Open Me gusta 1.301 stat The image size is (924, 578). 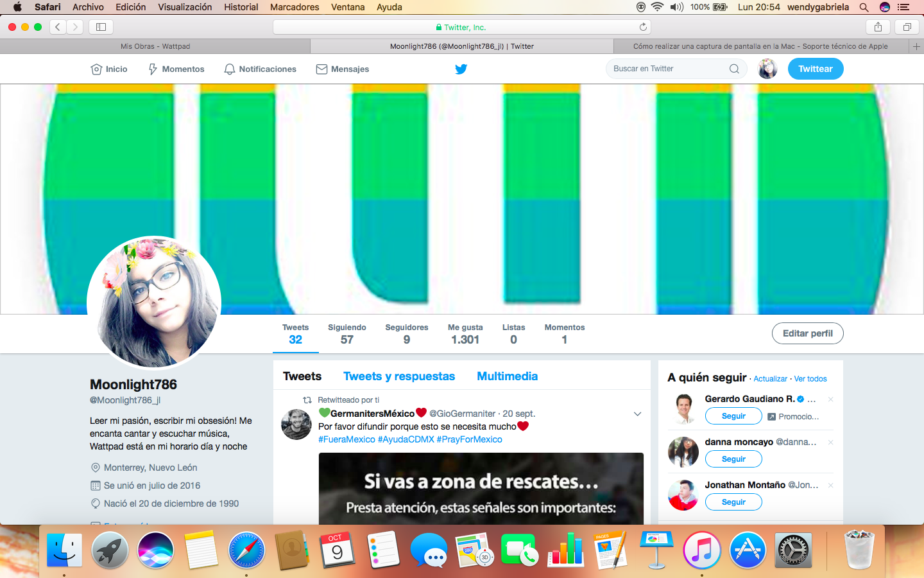click(x=465, y=334)
